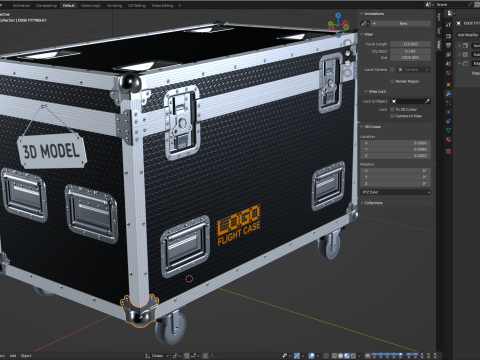Switch to the Video Editing workspace tab
This screenshot has width=480, height=360.
162,5
